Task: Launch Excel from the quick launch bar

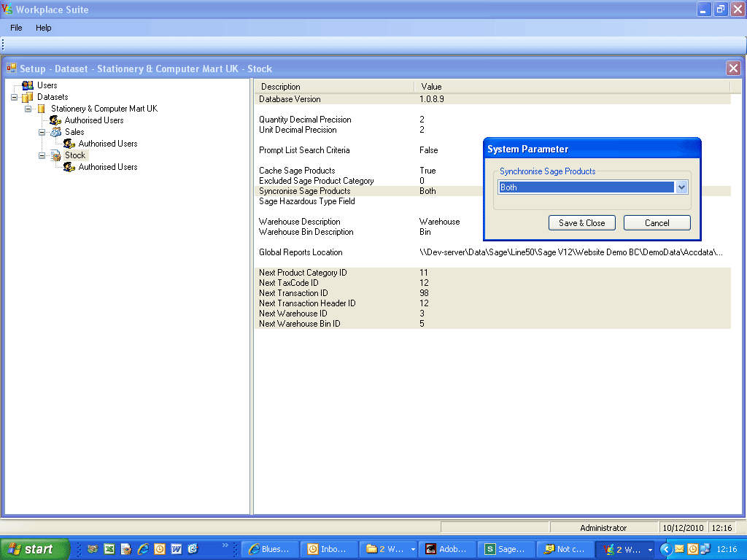Action: tap(109, 549)
